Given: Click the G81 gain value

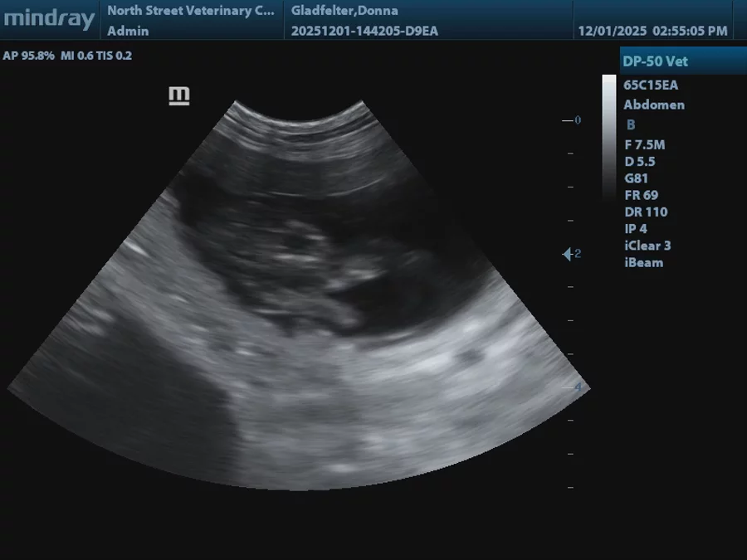Looking at the screenshot, I should tap(637, 178).
